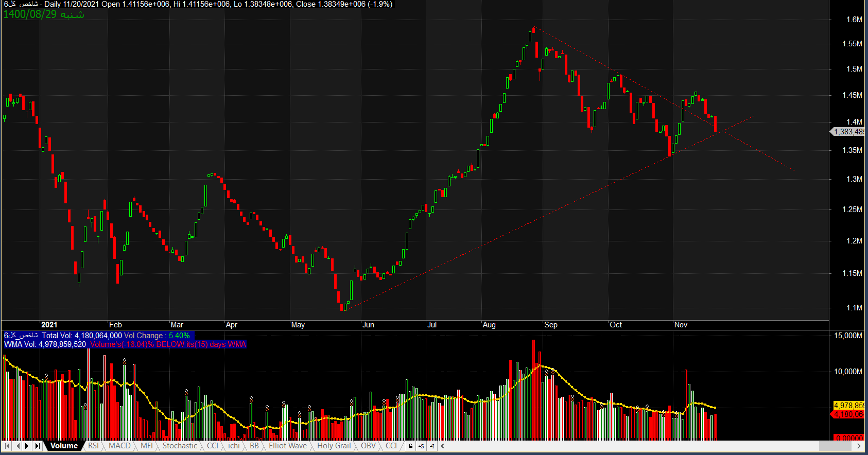Go to previous sheet tab arrow
The image size is (868, 455).
[x=18, y=446]
